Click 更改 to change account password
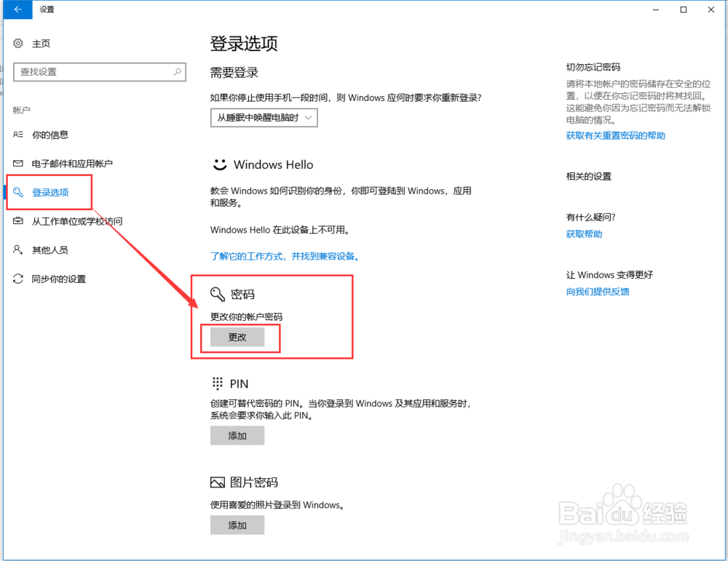The height and width of the screenshot is (561, 728). click(237, 337)
